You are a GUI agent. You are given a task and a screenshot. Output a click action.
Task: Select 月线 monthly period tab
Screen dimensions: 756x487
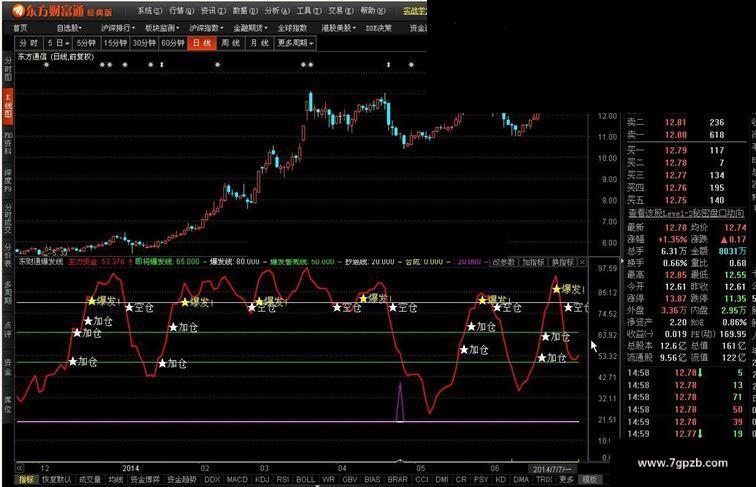point(259,43)
